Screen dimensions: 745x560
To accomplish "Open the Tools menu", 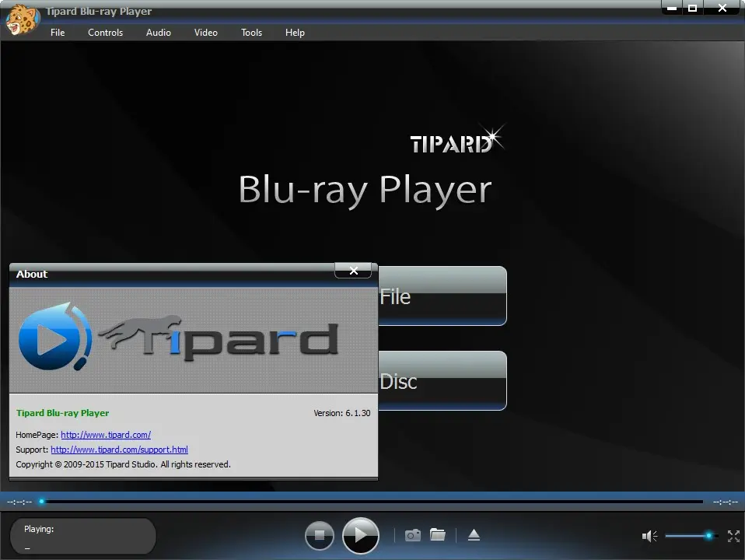I will pos(251,33).
